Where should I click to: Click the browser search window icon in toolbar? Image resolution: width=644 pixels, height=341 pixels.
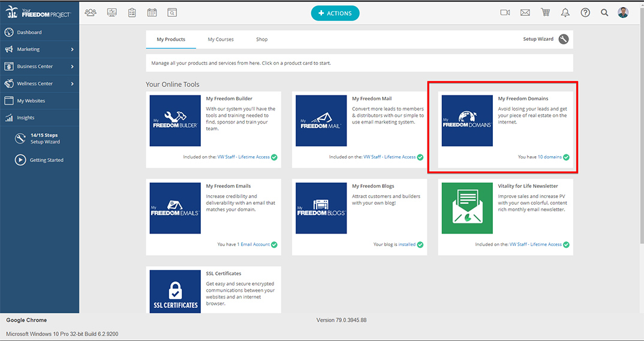pos(172,13)
